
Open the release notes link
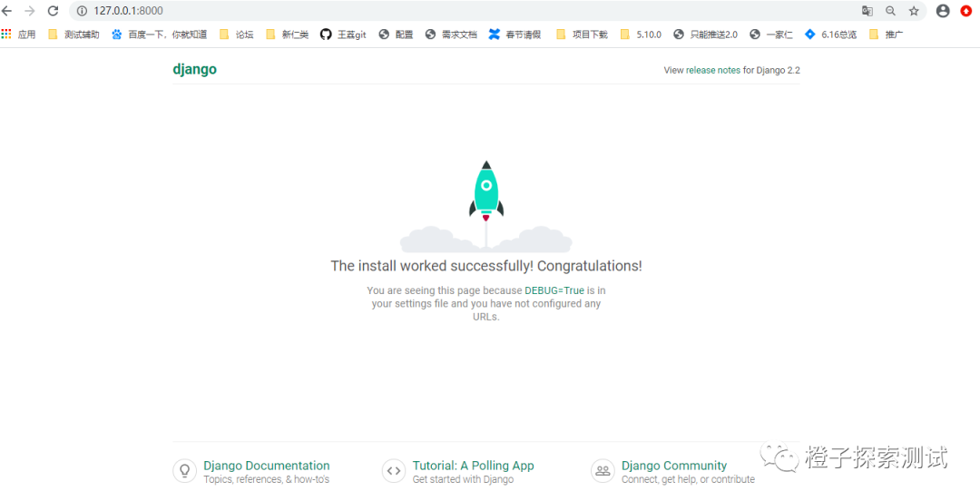coord(713,70)
